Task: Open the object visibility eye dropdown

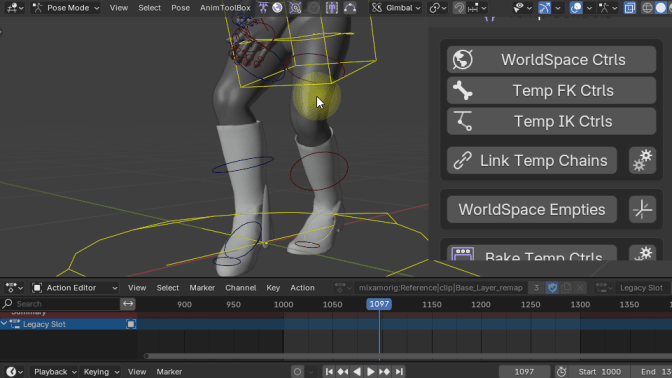Action: (523, 8)
